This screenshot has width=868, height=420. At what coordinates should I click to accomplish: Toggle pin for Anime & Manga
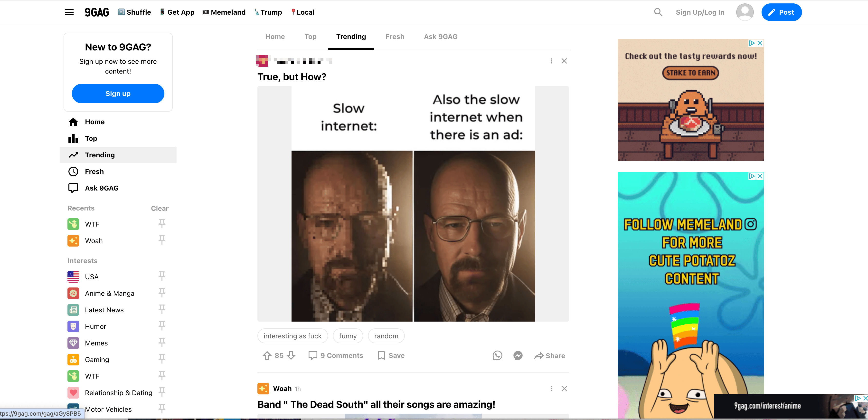(162, 293)
